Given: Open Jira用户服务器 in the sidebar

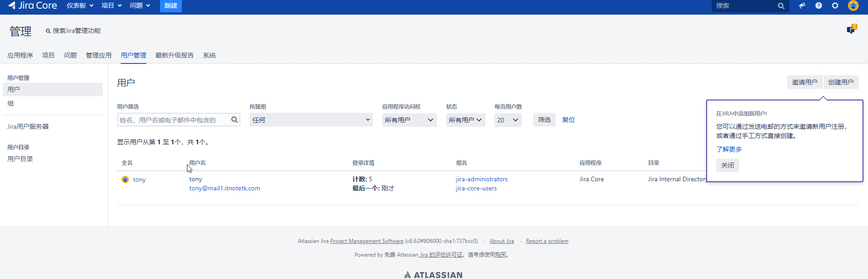Looking at the screenshot, I should tap(28, 126).
